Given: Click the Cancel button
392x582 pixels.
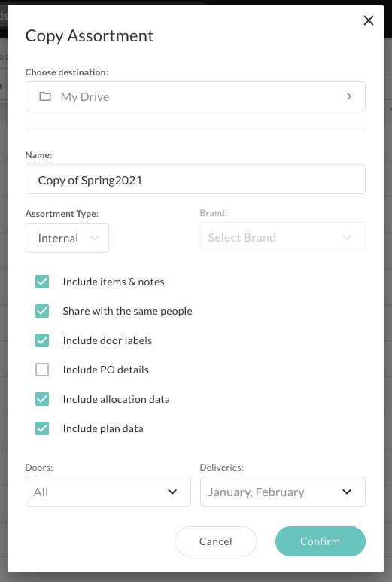Looking at the screenshot, I should [215, 541].
